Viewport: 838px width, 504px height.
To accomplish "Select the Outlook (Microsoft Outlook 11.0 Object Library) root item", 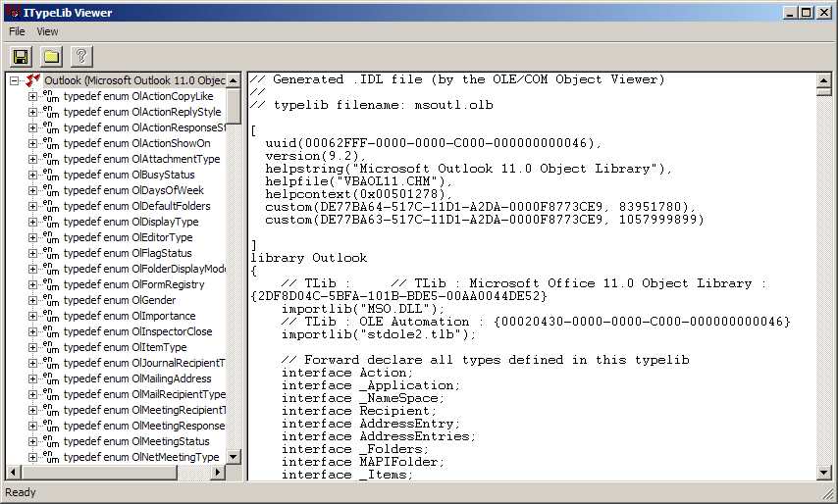I will click(x=134, y=80).
